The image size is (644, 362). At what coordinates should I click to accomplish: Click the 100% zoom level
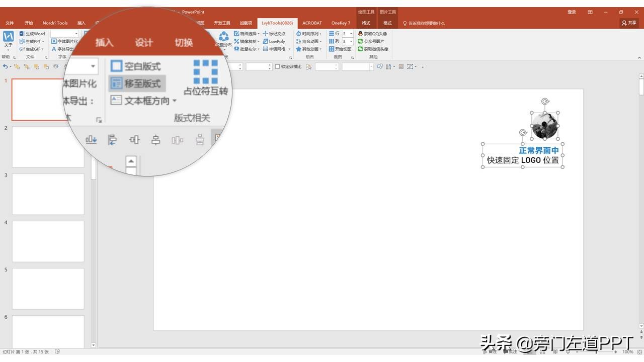coord(627,352)
